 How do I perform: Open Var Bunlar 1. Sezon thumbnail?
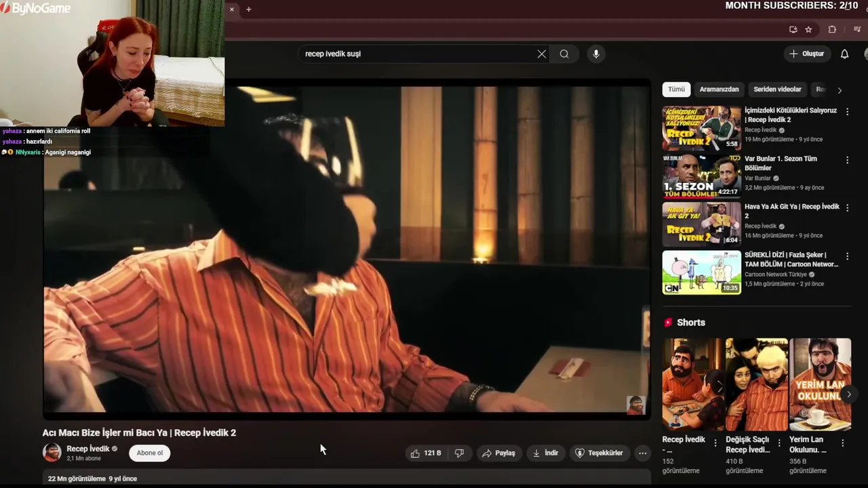tap(701, 176)
